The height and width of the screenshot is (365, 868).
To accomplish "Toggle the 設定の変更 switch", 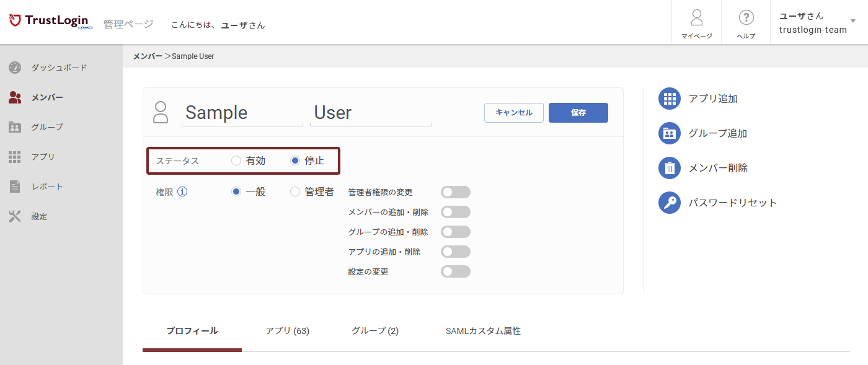I will click(455, 271).
